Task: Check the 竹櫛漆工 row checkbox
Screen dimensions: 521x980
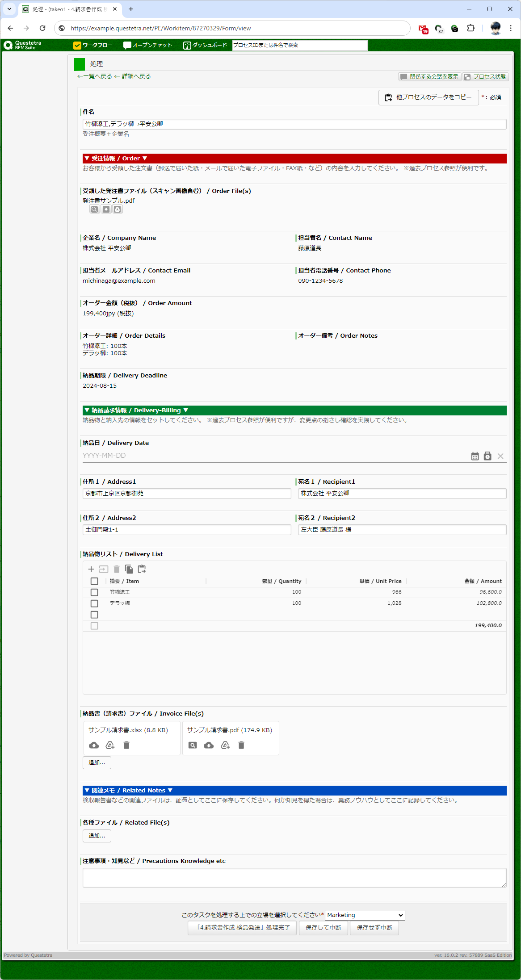Action: (x=94, y=592)
